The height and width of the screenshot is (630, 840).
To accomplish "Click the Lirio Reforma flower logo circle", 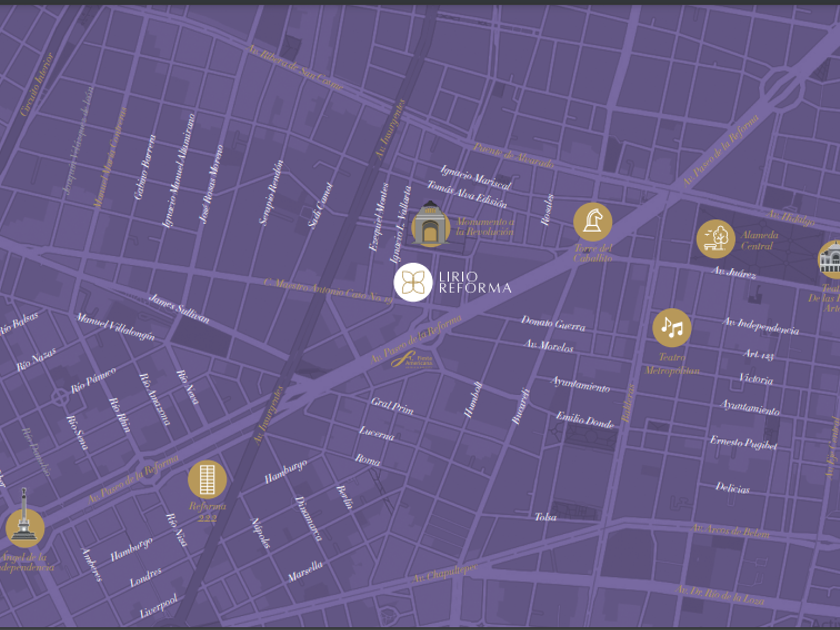I will click(413, 282).
